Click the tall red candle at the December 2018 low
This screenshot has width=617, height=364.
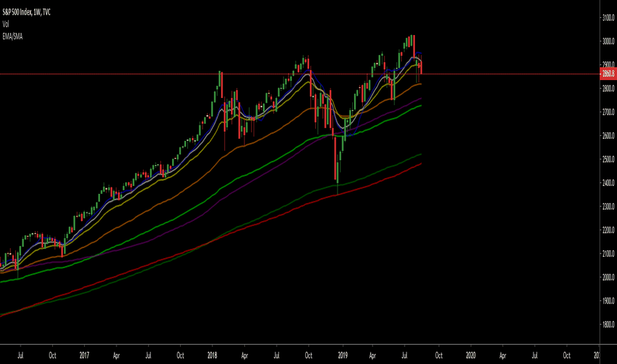pyautogui.click(x=335, y=158)
